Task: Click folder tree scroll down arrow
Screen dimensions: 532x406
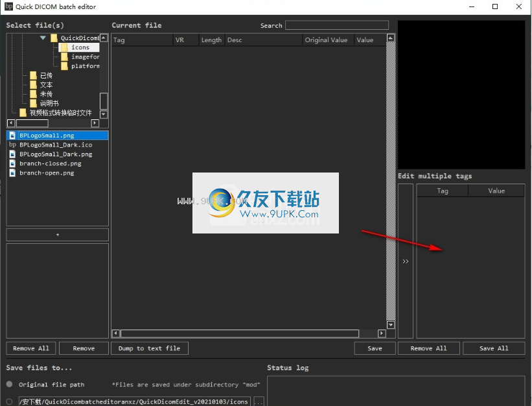Action: click(104, 113)
